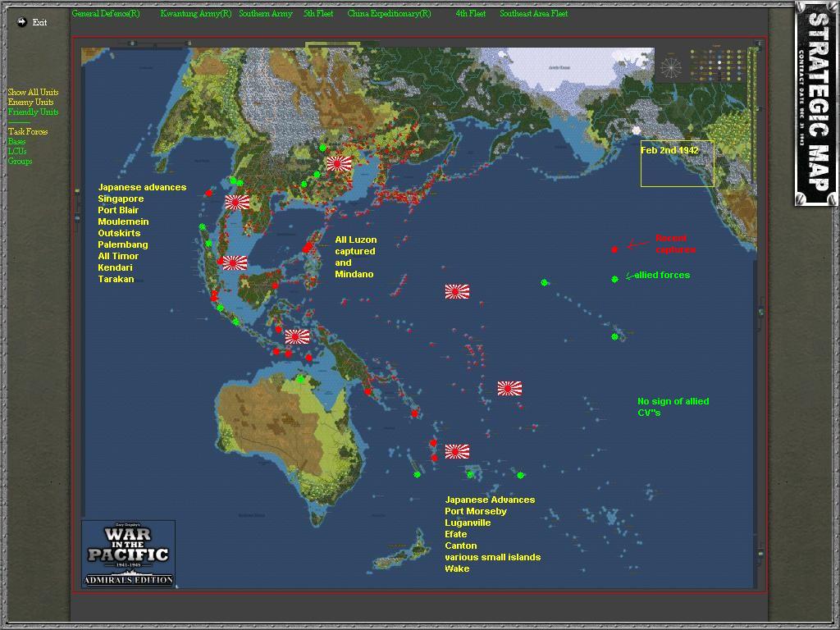The width and height of the screenshot is (840, 630).
Task: Select Kwantung Army(R) command filter
Action: coord(196,13)
